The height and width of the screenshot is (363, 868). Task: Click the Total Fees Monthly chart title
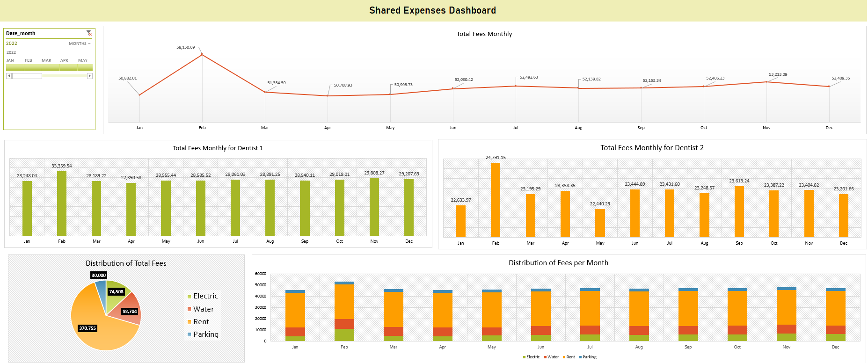tap(484, 34)
